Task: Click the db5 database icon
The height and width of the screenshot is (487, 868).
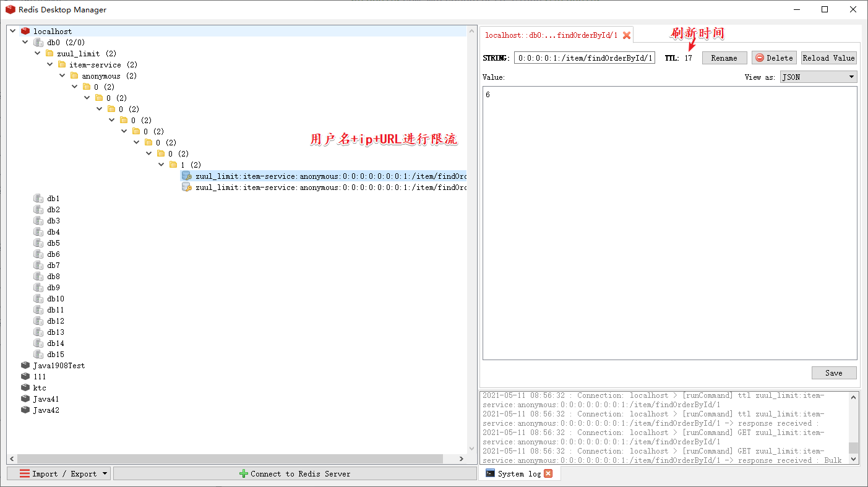Action: tap(38, 243)
